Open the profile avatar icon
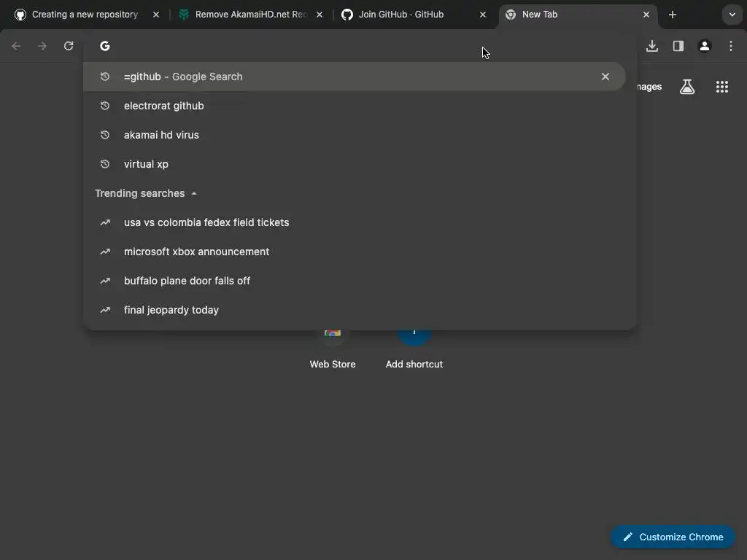The height and width of the screenshot is (560, 747). [x=704, y=46]
